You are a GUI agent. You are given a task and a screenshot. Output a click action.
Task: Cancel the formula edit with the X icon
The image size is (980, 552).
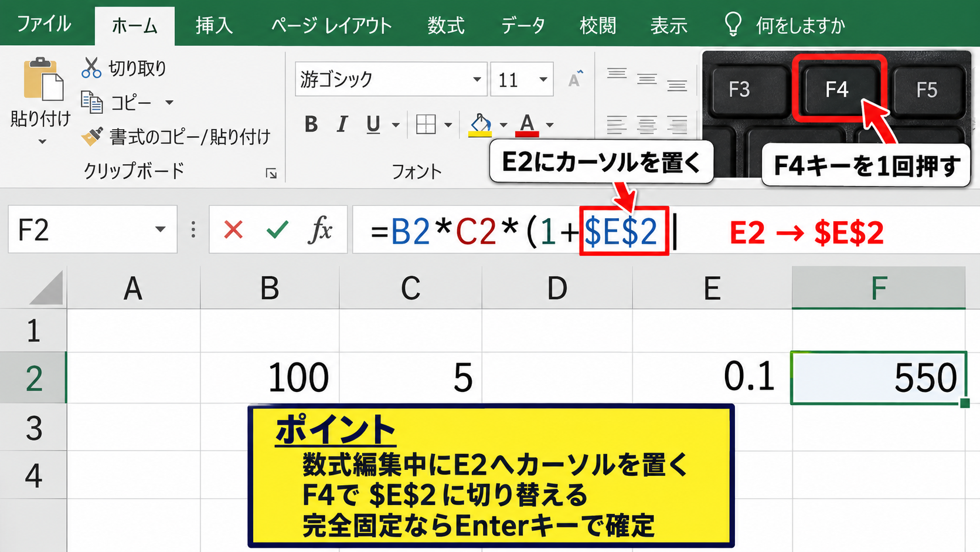point(233,230)
